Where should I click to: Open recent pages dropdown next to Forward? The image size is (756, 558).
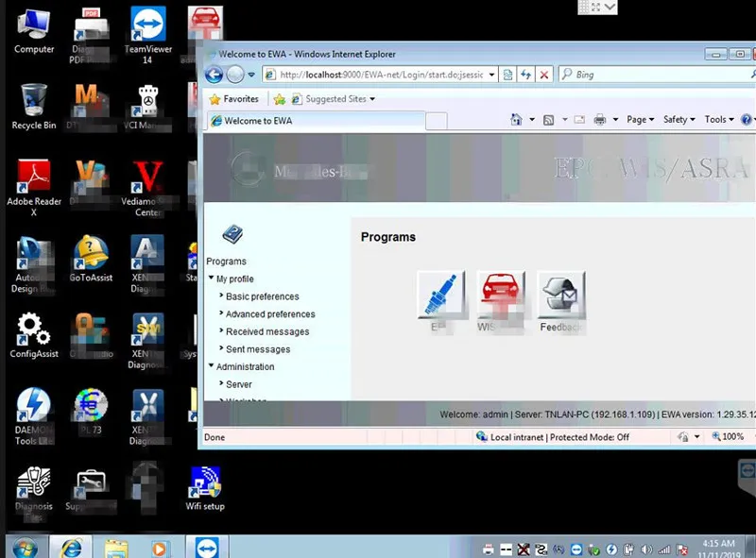pos(251,75)
